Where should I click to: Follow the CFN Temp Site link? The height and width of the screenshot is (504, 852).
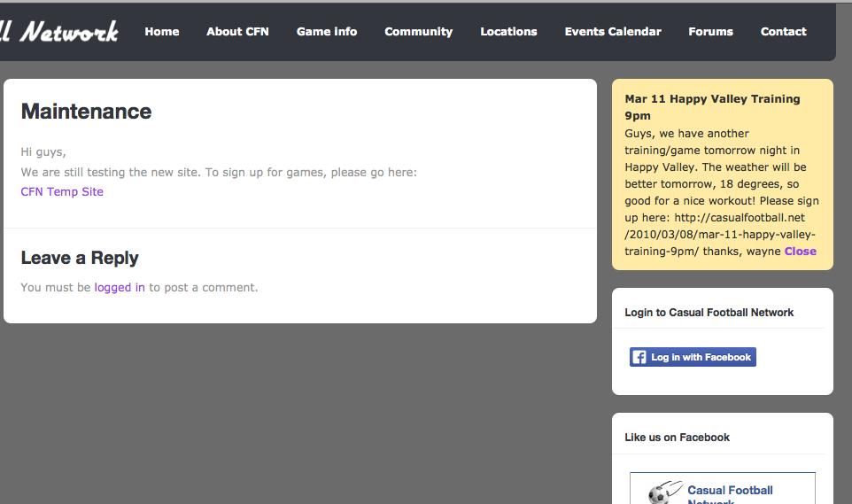pyautogui.click(x=62, y=191)
